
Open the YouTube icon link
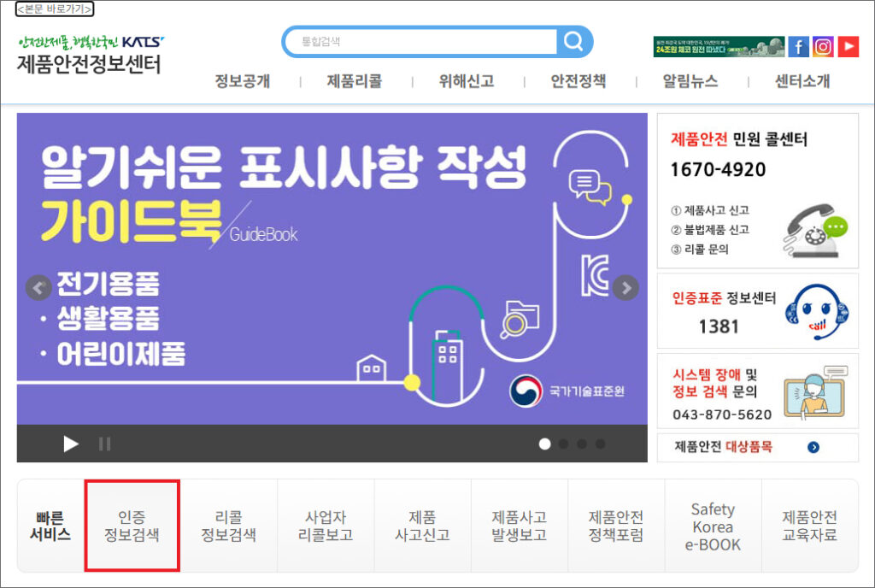[848, 47]
